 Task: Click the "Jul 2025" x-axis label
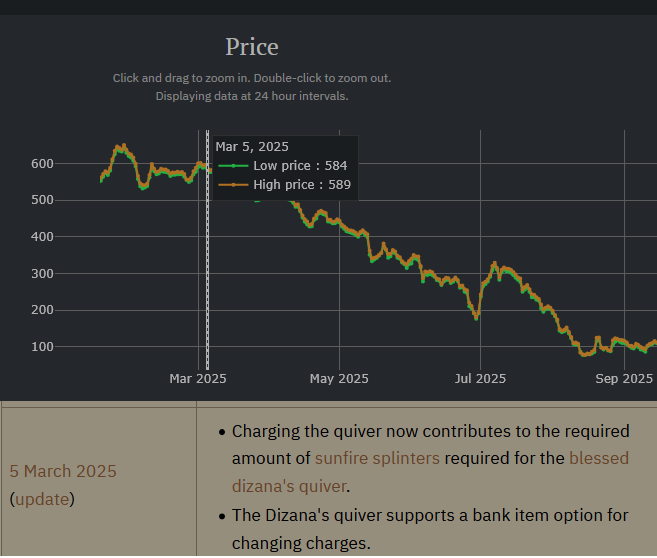[480, 379]
